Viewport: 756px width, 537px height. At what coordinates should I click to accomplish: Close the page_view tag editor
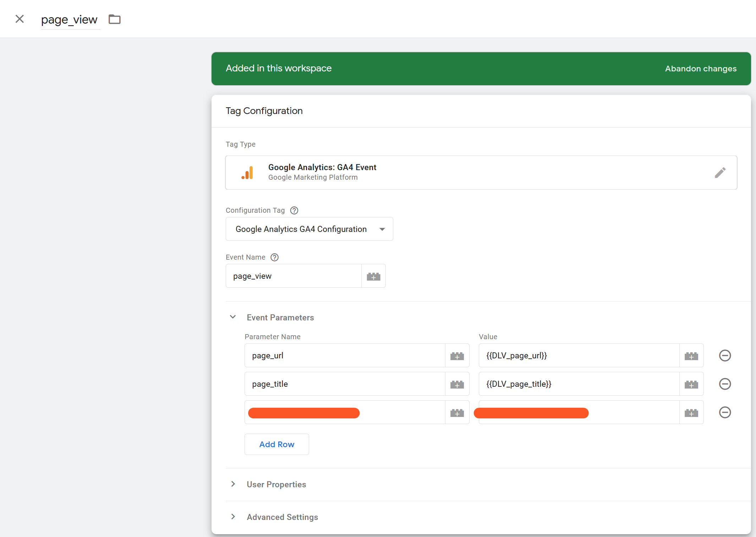pos(20,19)
